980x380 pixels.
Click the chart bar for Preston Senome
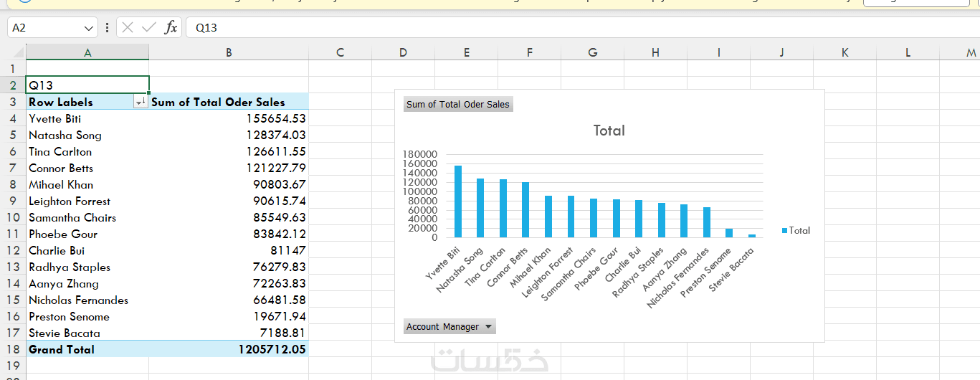pyautogui.click(x=729, y=233)
